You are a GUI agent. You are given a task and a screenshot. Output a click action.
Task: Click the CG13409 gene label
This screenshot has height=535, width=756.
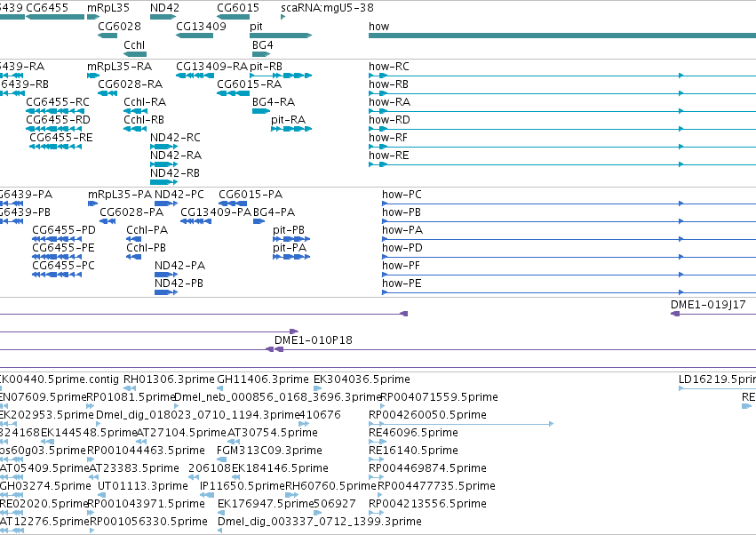click(201, 26)
